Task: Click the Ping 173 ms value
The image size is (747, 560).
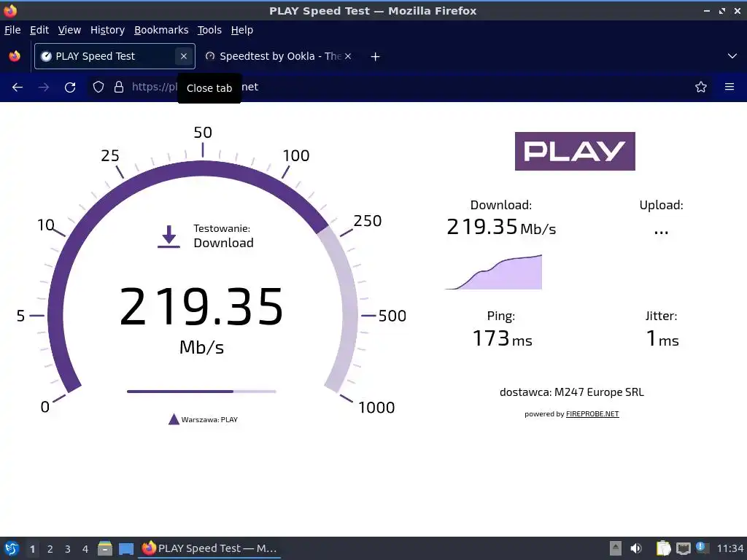Action: [x=502, y=338]
